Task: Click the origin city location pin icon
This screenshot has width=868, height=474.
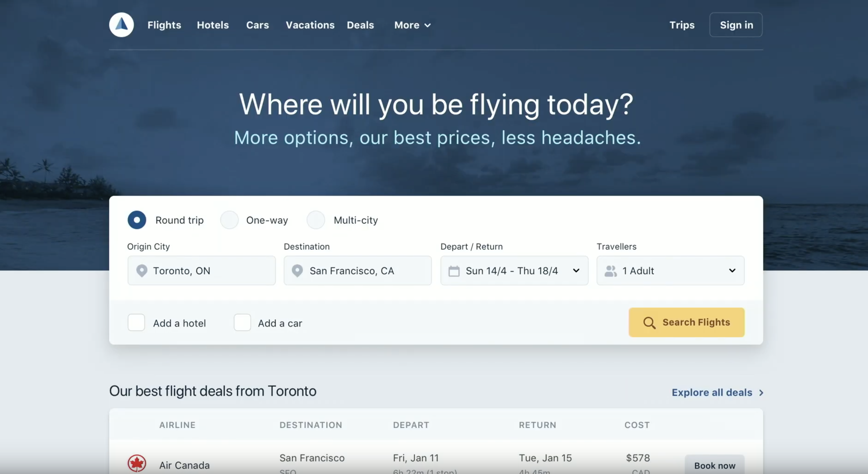Action: [x=142, y=271]
